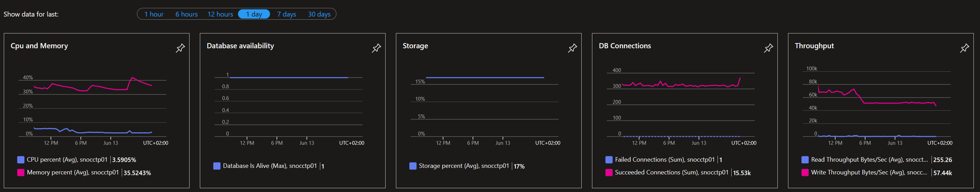Screen dimensions: 980x192
Task: Click the Write Throughput legend swatch
Action: (805, 173)
